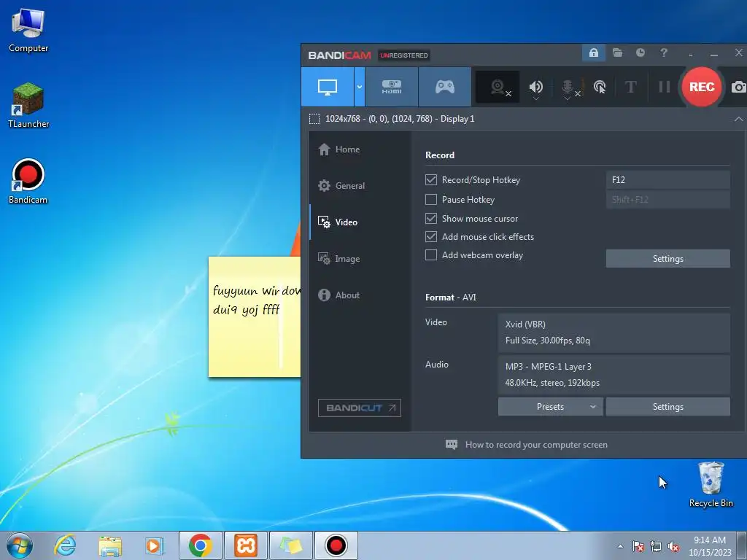
Task: Open Record section Settings button
Action: point(667,259)
